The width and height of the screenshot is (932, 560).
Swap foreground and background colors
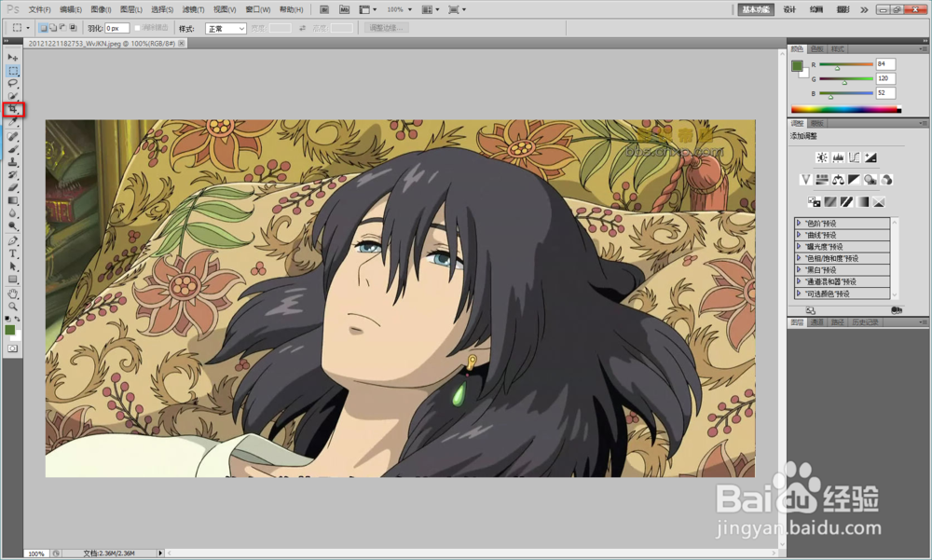17,319
